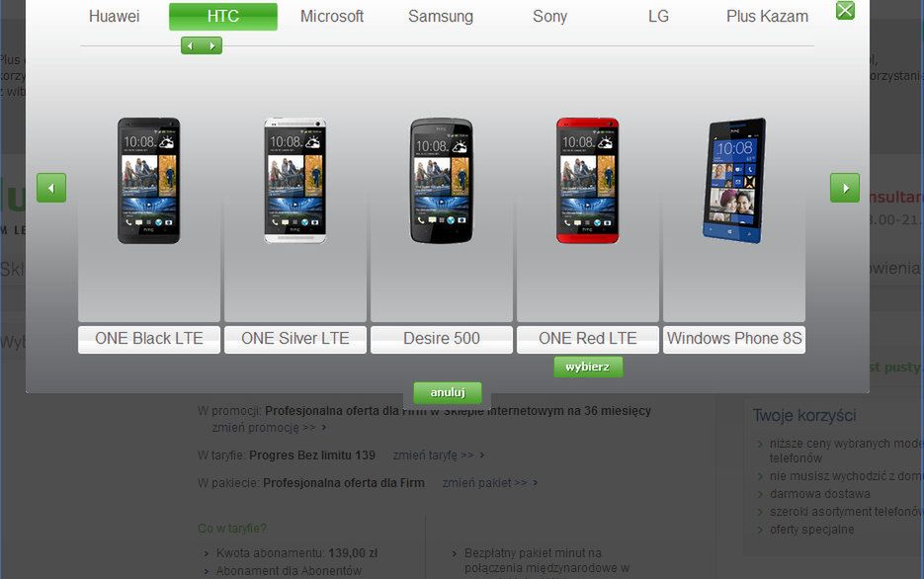Open the Plus Kazam brand tab
This screenshot has width=924, height=579.
767,16
